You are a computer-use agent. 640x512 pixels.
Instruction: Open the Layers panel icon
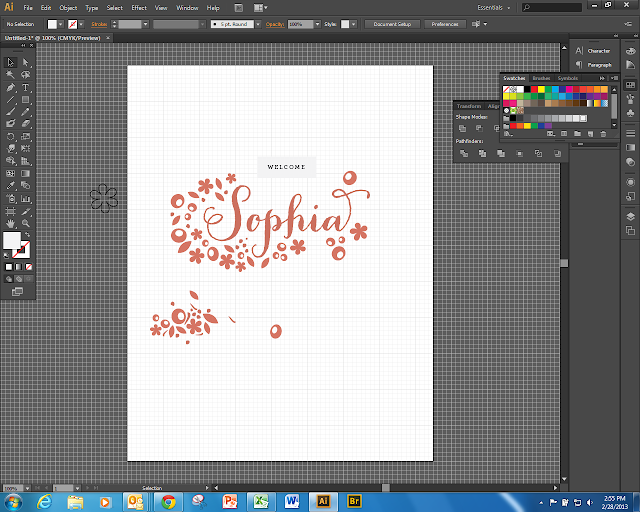point(630,215)
